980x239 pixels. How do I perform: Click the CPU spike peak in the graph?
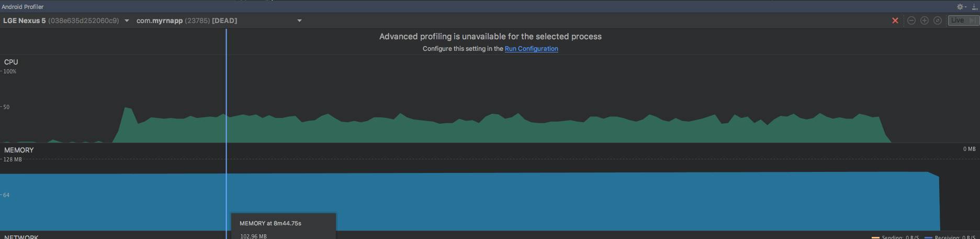pos(126,108)
